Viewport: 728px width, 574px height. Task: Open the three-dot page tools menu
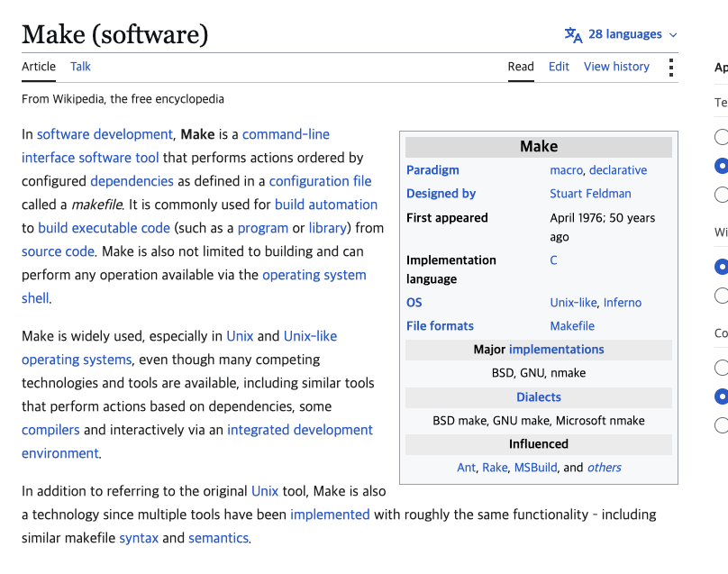[x=671, y=68]
